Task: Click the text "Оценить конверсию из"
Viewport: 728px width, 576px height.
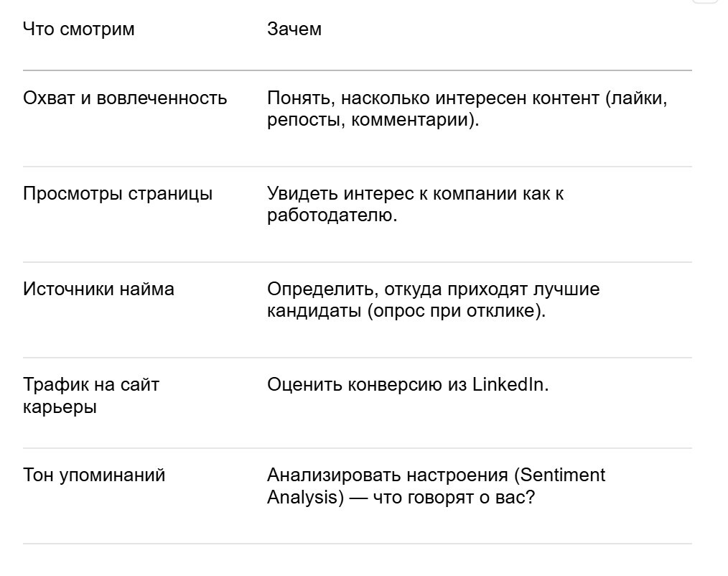Action: pyautogui.click(x=367, y=385)
